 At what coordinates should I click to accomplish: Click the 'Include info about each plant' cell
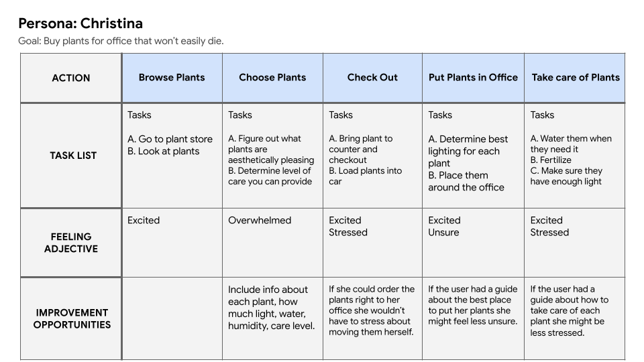[x=273, y=318]
